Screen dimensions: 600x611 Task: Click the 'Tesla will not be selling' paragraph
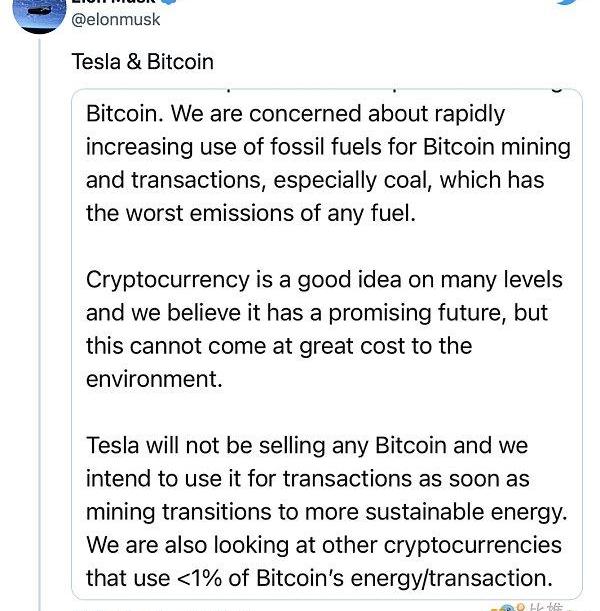[x=326, y=512]
